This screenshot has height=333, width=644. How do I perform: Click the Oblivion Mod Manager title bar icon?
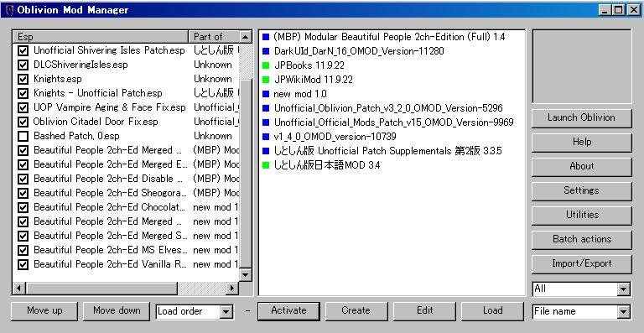[x=9, y=10]
